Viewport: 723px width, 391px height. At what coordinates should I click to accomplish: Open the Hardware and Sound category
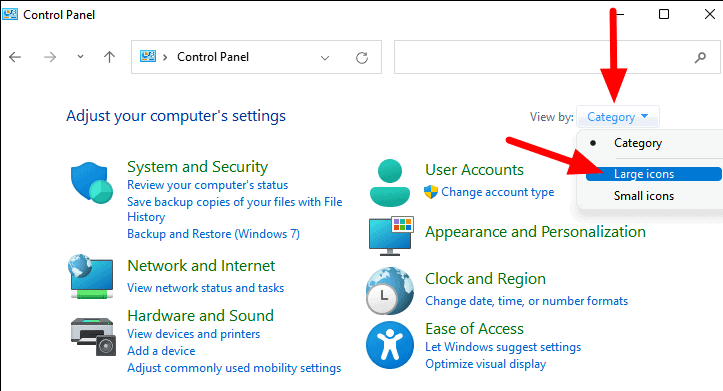[201, 315]
